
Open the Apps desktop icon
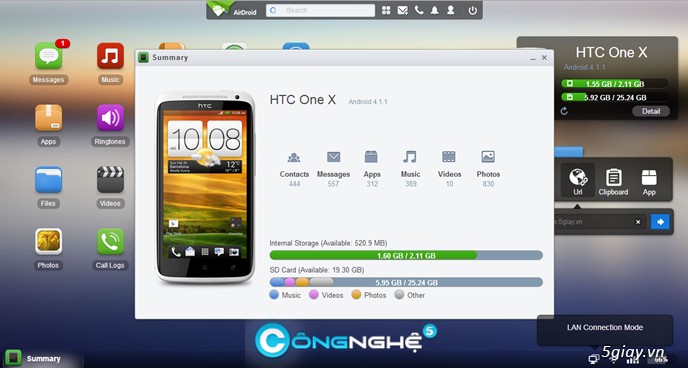(x=48, y=118)
